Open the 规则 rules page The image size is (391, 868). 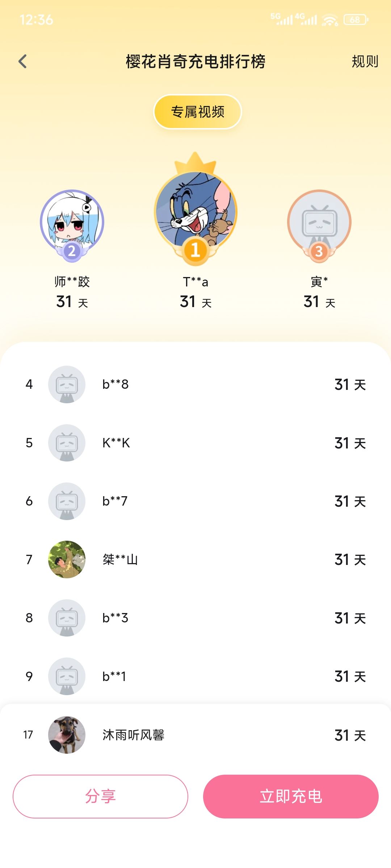365,61
